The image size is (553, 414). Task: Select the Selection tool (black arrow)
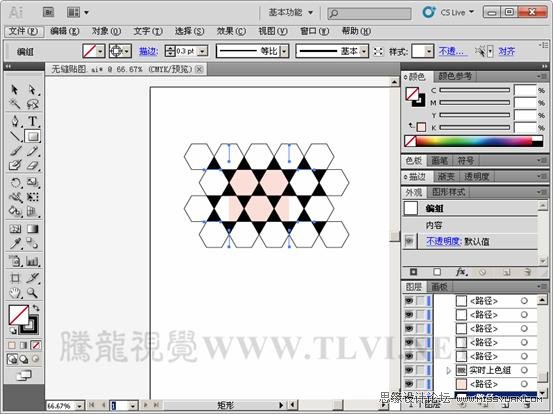pyautogui.click(x=14, y=90)
